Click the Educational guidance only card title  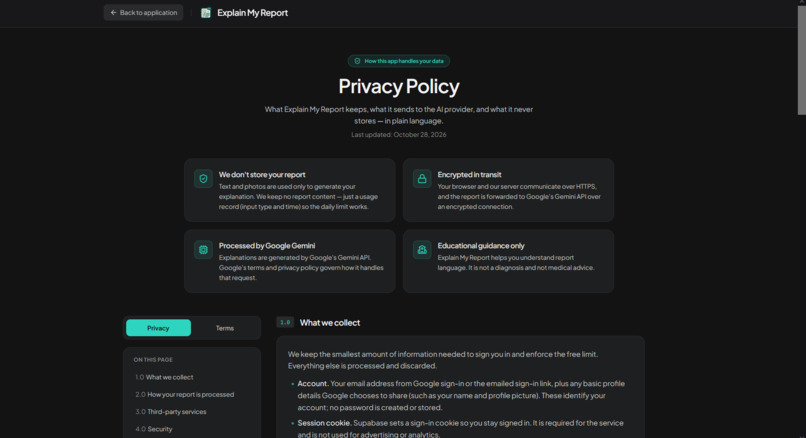pyautogui.click(x=481, y=246)
